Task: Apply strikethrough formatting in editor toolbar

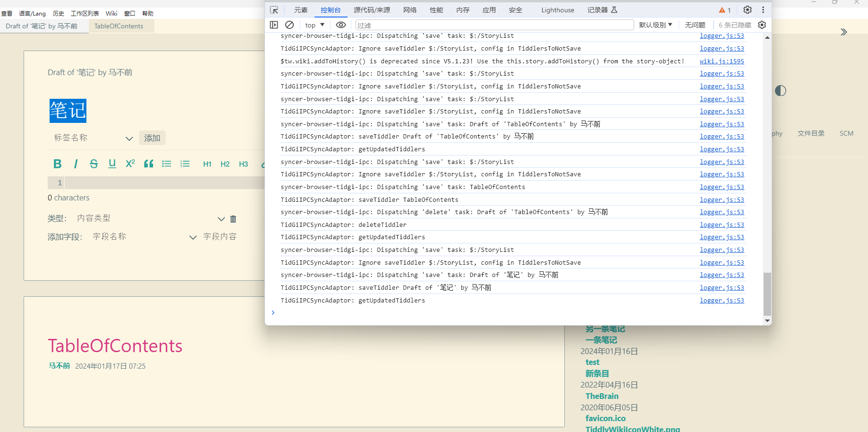Action: (x=94, y=164)
